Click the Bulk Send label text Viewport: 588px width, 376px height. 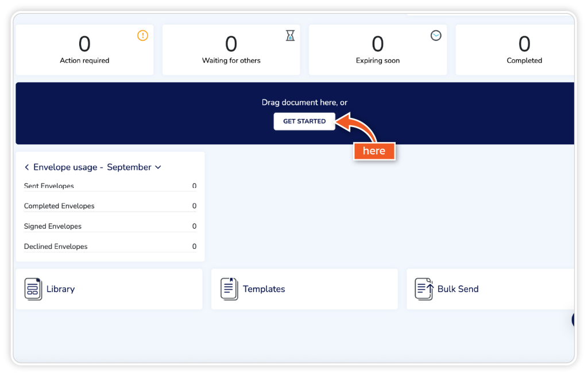(458, 289)
